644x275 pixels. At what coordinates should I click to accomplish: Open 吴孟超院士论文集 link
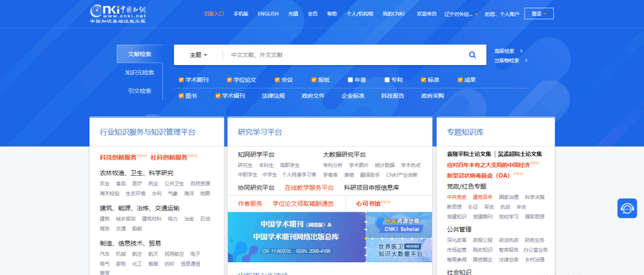(520, 154)
